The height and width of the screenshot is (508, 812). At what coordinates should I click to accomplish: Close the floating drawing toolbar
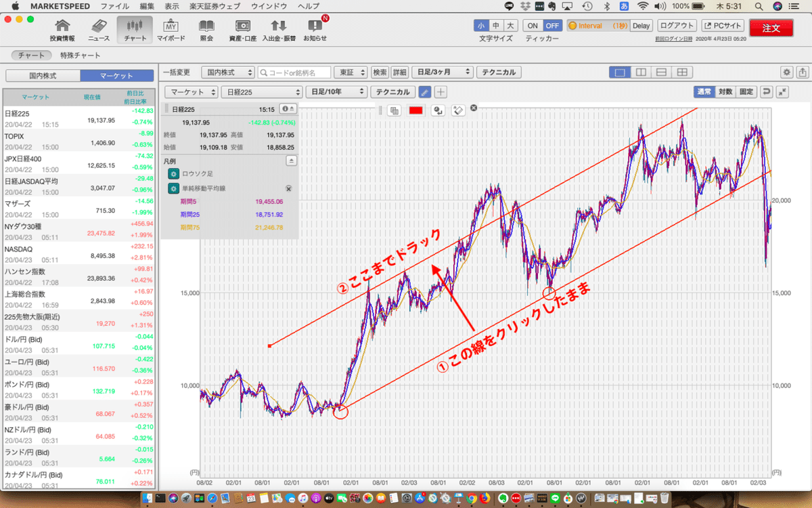[474, 108]
